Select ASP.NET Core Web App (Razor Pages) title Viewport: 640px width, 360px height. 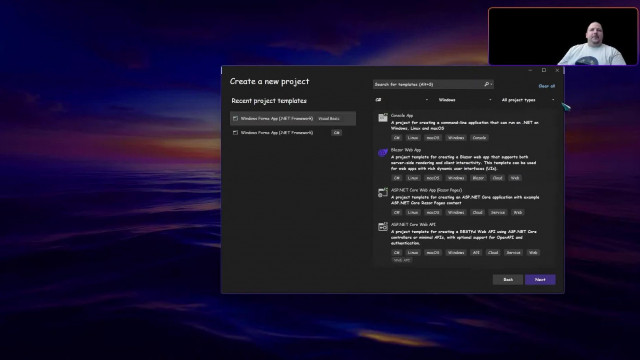(426, 190)
